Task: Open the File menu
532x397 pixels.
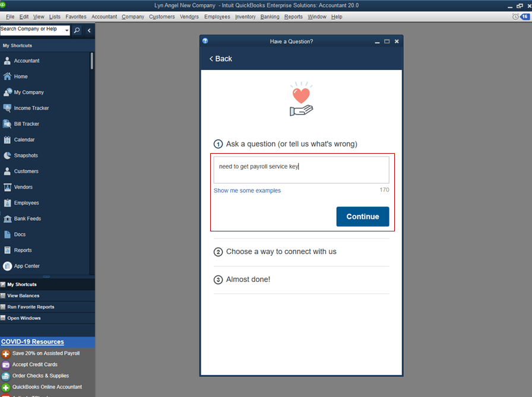Action: pyautogui.click(x=10, y=17)
